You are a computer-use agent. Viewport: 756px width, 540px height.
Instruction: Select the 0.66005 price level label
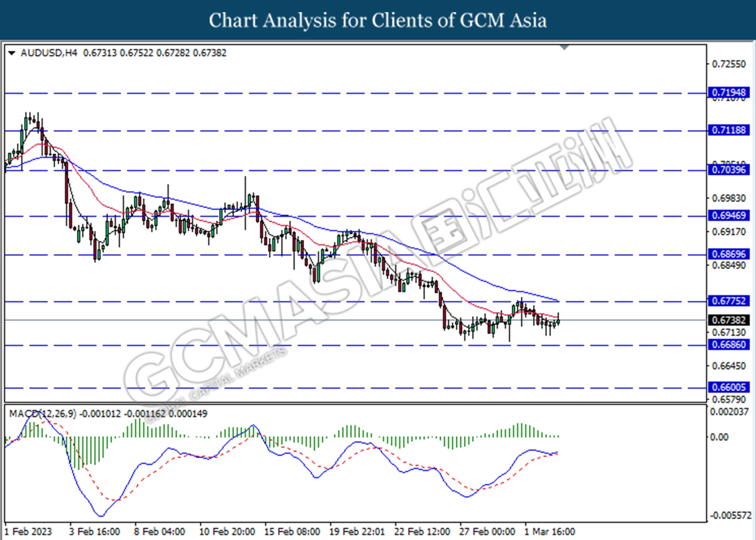[x=728, y=388]
